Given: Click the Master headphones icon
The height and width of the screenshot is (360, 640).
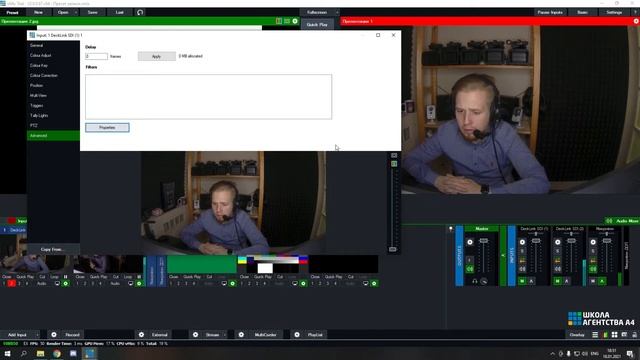Looking at the screenshot, I should click(475, 281).
